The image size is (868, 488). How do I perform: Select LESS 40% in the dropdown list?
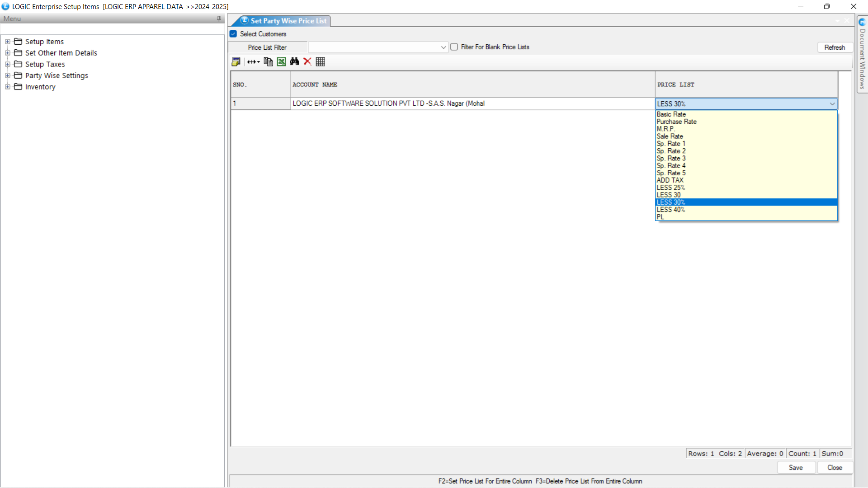pos(671,210)
